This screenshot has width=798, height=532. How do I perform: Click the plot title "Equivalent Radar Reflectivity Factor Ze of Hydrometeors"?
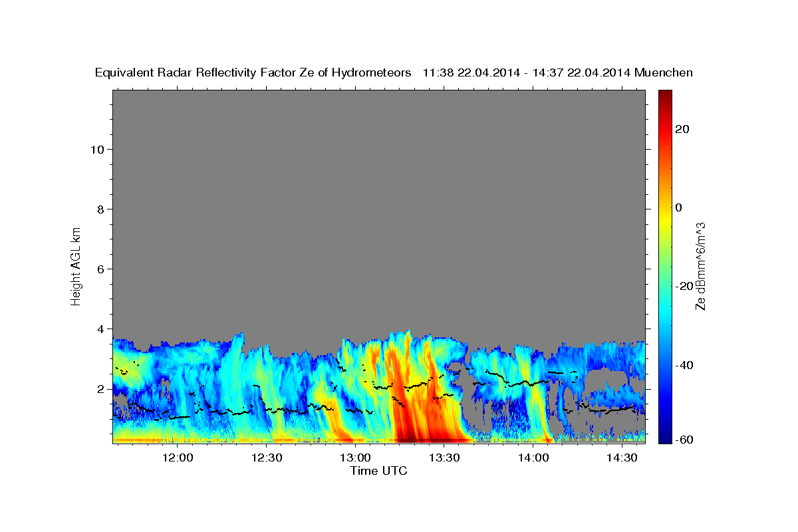pos(253,73)
